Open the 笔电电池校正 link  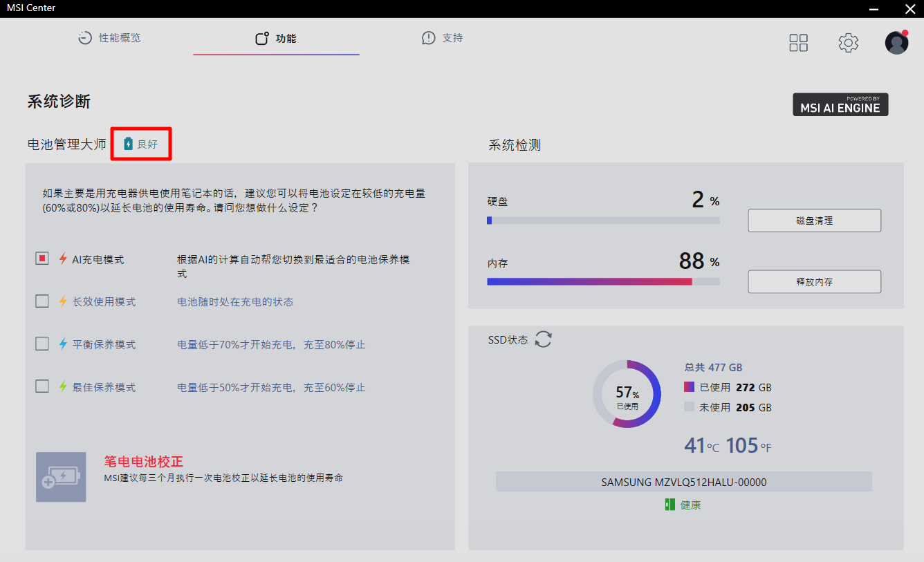point(143,462)
